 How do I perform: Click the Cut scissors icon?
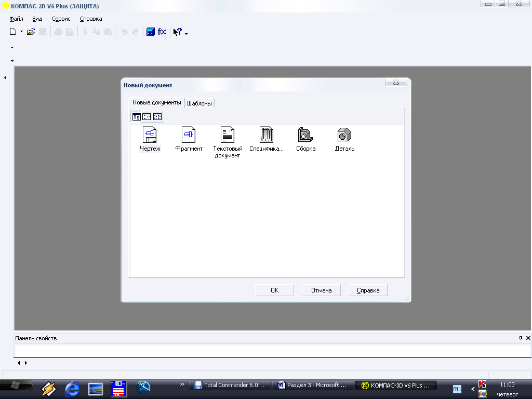85,32
